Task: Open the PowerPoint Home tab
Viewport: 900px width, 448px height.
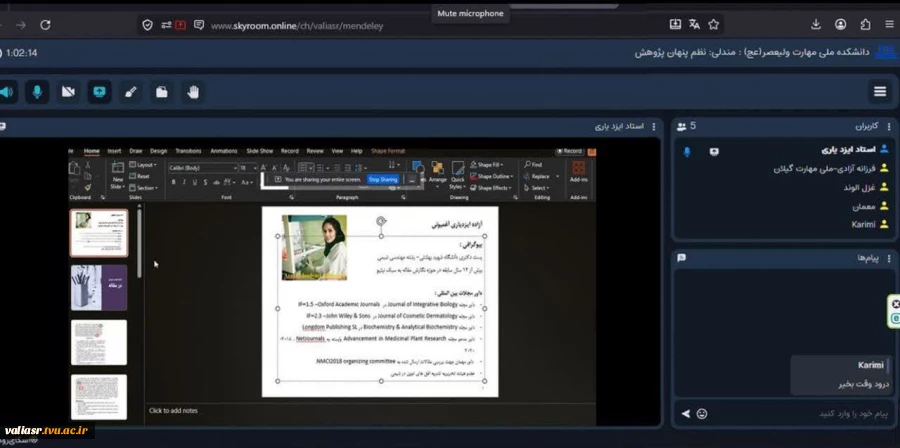Action: tap(92, 151)
